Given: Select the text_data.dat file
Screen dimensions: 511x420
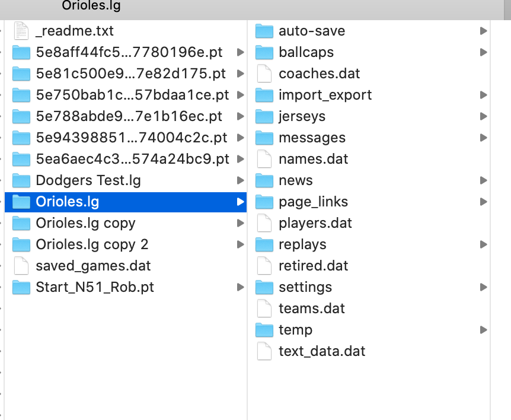Looking at the screenshot, I should coord(321,351).
